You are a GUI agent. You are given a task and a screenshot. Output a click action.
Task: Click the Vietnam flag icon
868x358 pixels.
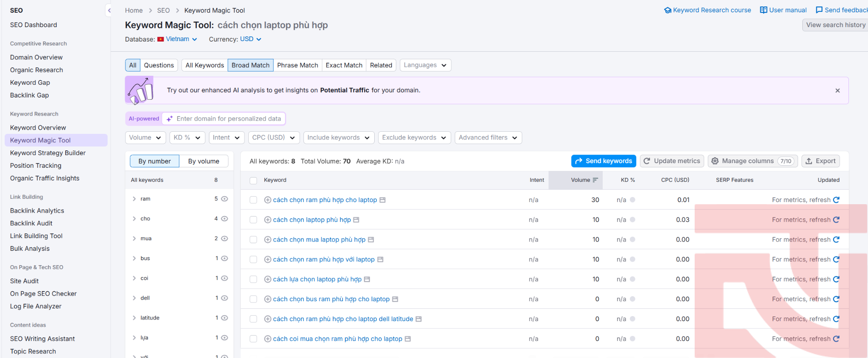coord(161,39)
